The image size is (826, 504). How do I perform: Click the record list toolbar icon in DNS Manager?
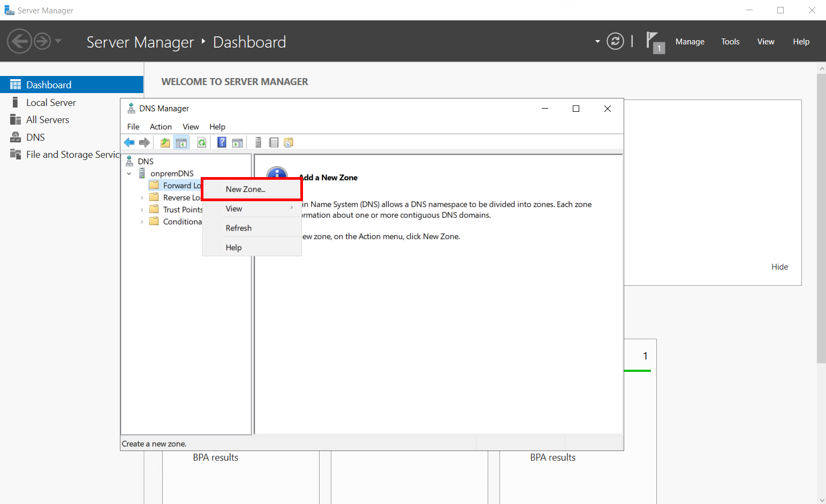coord(274,142)
